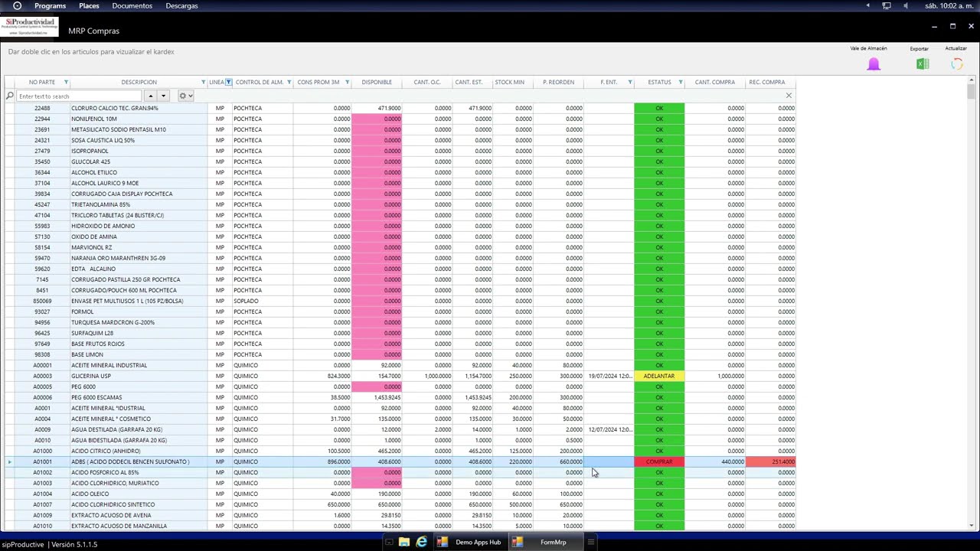
Task: Click the pink 0.0000 cell of NONILFENOL 10M
Action: pyautogui.click(x=377, y=119)
